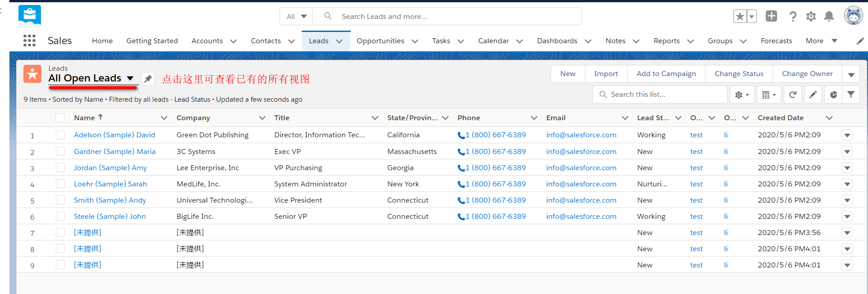868x294 pixels.
Task: Click email link for Gardner Maria row
Action: pyautogui.click(x=581, y=152)
